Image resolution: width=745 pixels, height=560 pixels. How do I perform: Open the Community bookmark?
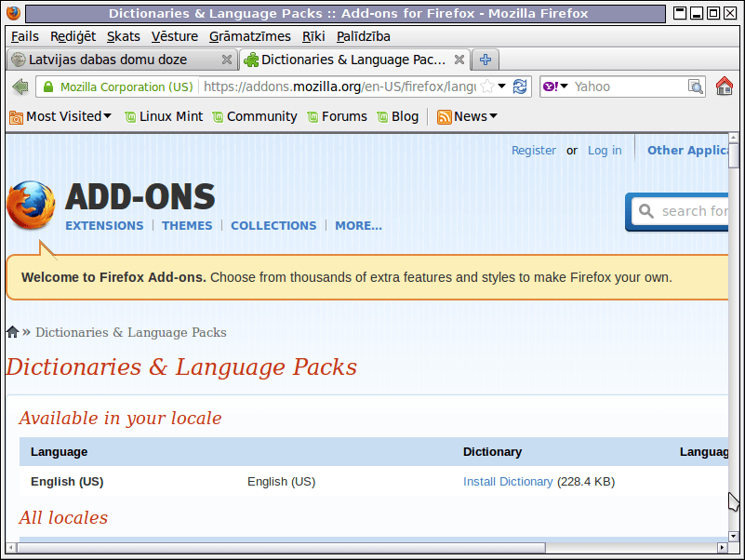coord(255,116)
